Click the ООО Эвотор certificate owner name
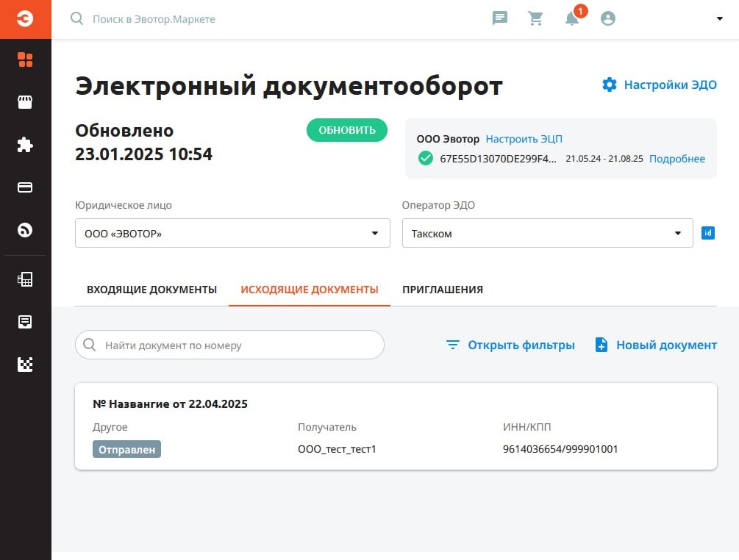 click(448, 139)
